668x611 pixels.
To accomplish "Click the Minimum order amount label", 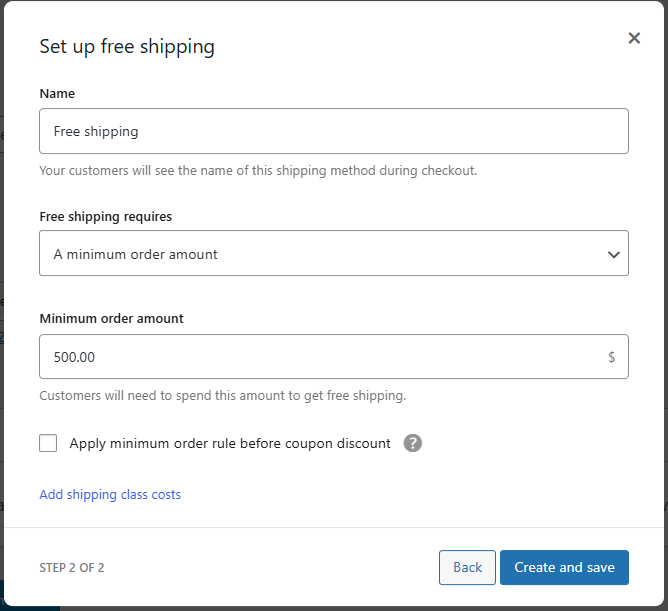I will tap(111, 319).
